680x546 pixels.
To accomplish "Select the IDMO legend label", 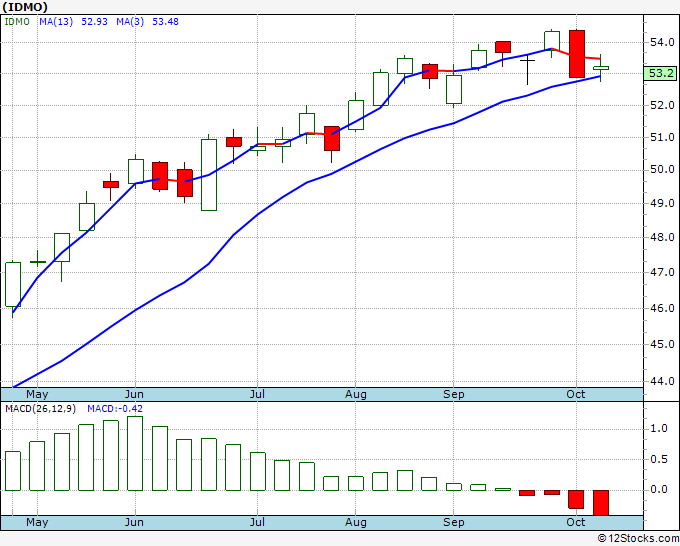I will (x=17, y=22).
